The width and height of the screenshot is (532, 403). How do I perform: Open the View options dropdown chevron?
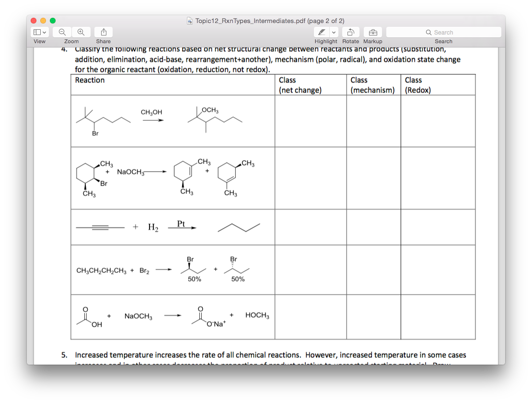pyautogui.click(x=45, y=32)
